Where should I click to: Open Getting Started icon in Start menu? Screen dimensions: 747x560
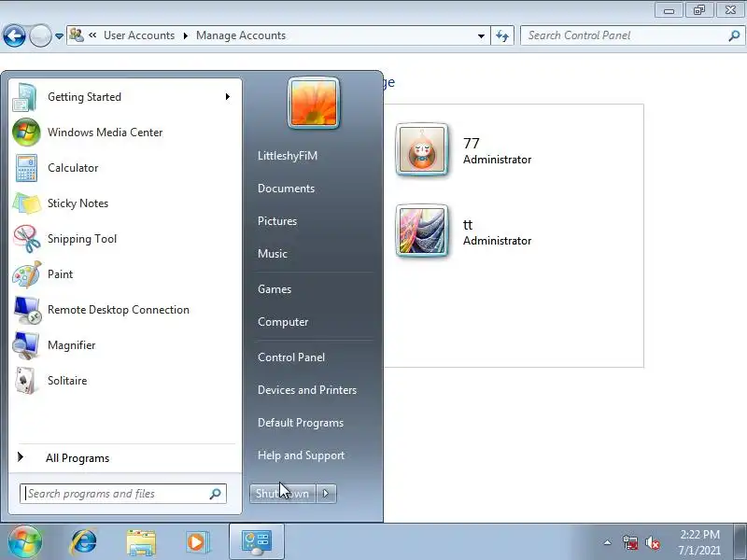point(25,97)
